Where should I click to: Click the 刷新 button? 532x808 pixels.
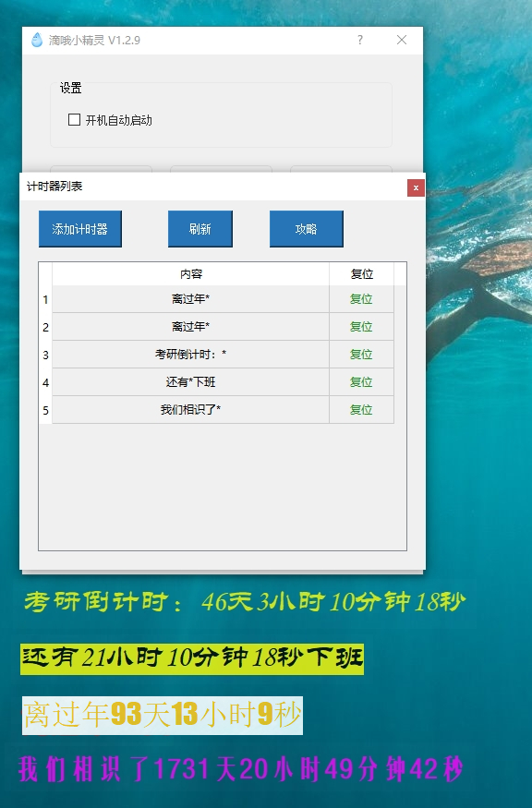tap(200, 229)
